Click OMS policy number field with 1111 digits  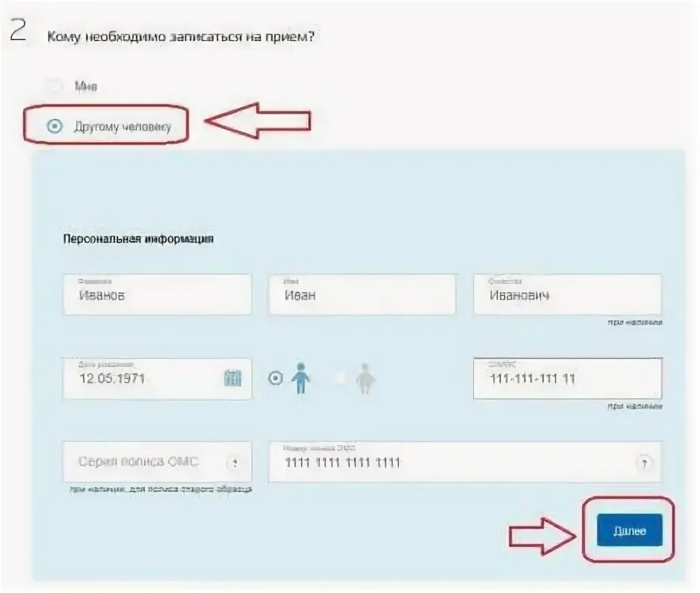(x=465, y=462)
